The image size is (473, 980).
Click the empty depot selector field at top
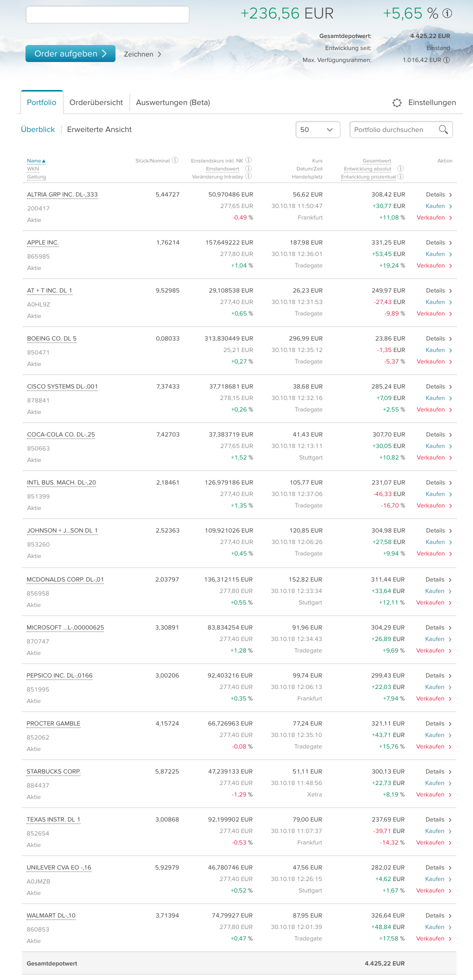pyautogui.click(x=107, y=14)
